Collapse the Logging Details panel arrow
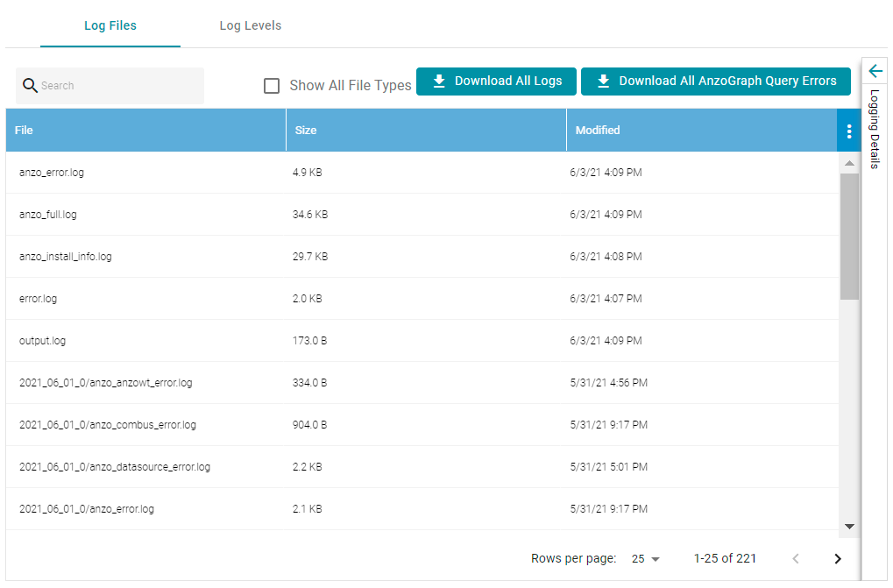893x588 pixels. point(875,70)
